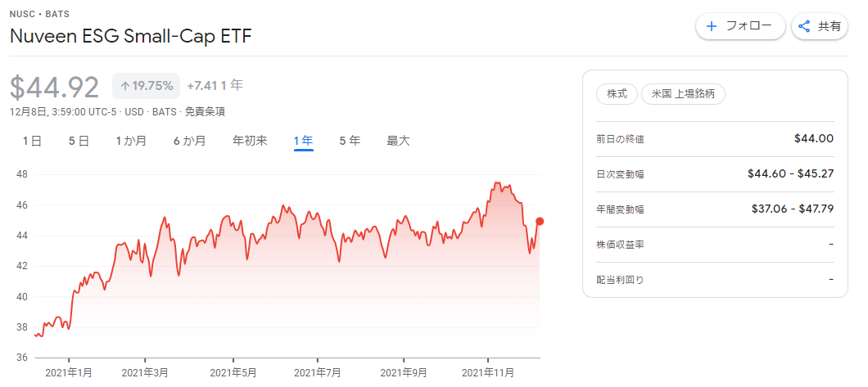This screenshot has width=868, height=387.
Task: Switch chart to 5年 range
Action: coord(350,141)
